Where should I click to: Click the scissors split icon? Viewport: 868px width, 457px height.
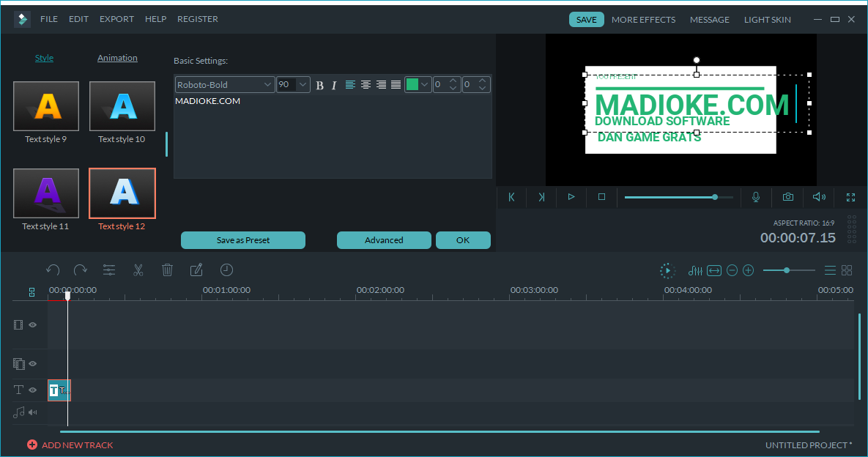pyautogui.click(x=138, y=270)
